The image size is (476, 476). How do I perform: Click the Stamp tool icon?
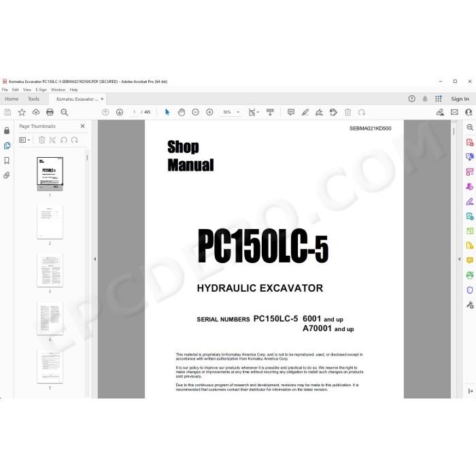point(333,112)
